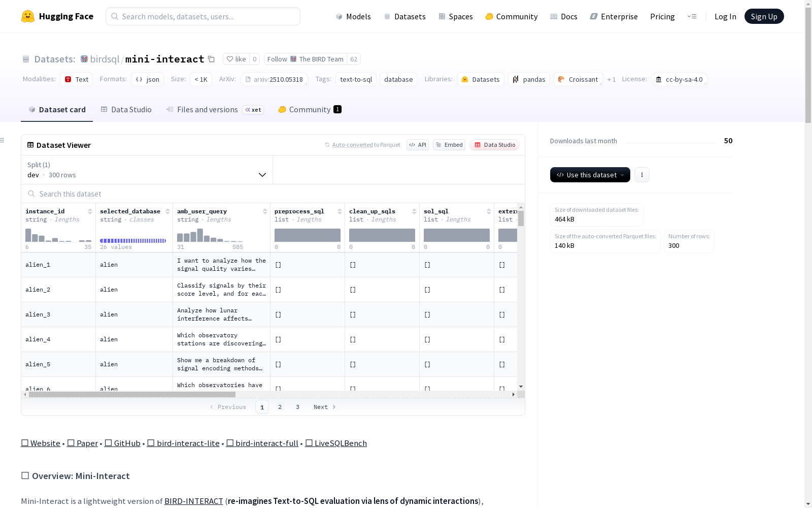Screen dimensions: 812x508
Task: Follow The BIRD Team
Action: point(306,59)
